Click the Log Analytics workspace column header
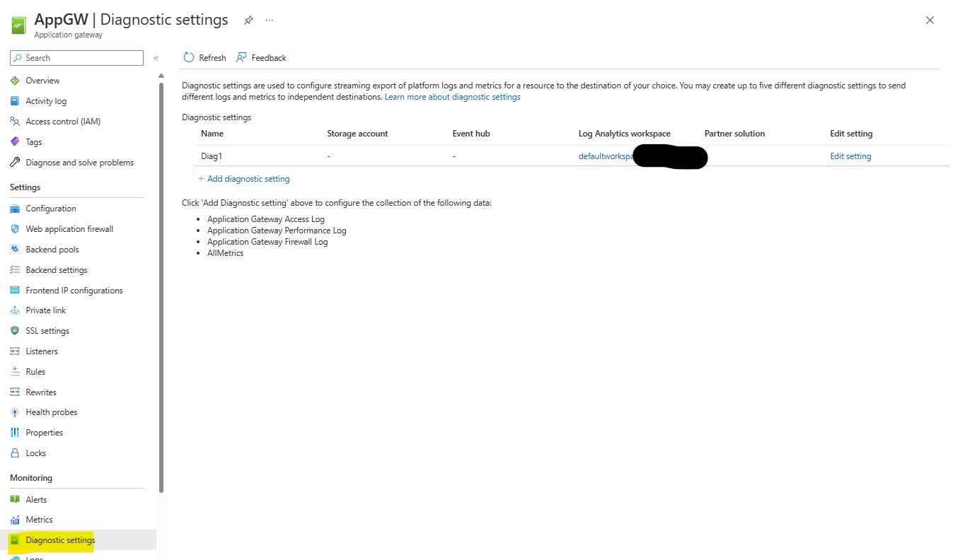Image resolution: width=953 pixels, height=560 pixels. pyautogui.click(x=624, y=134)
